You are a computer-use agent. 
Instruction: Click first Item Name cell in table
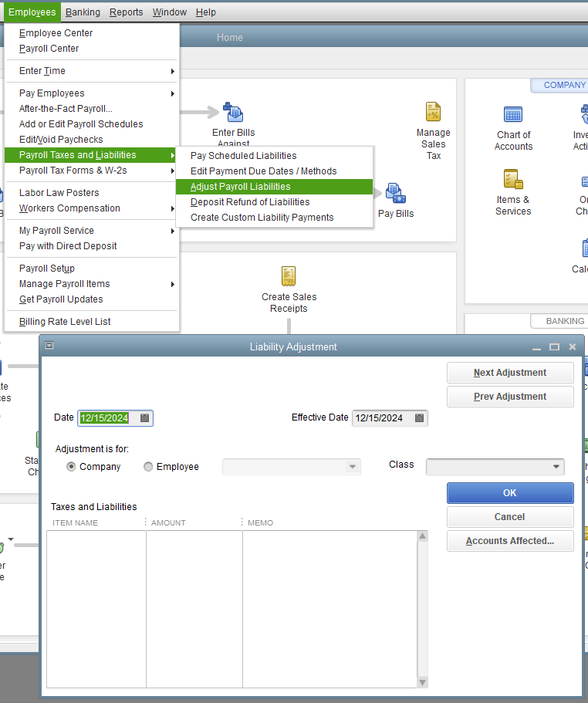[96, 538]
